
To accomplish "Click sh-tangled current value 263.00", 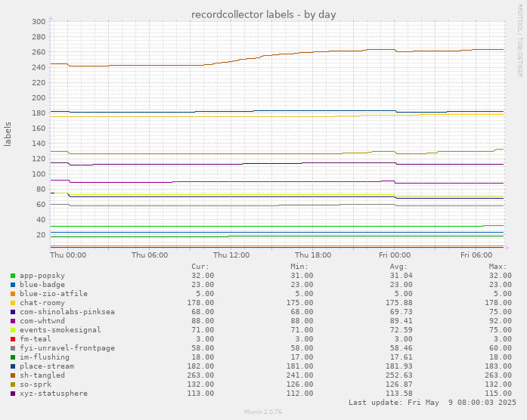I will coord(200,375).
